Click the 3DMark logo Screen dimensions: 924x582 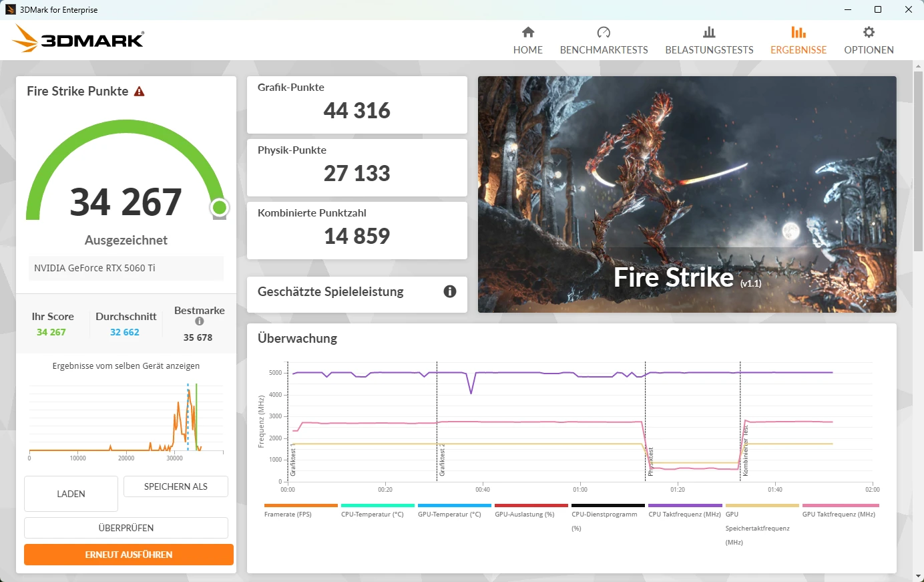[x=78, y=39]
